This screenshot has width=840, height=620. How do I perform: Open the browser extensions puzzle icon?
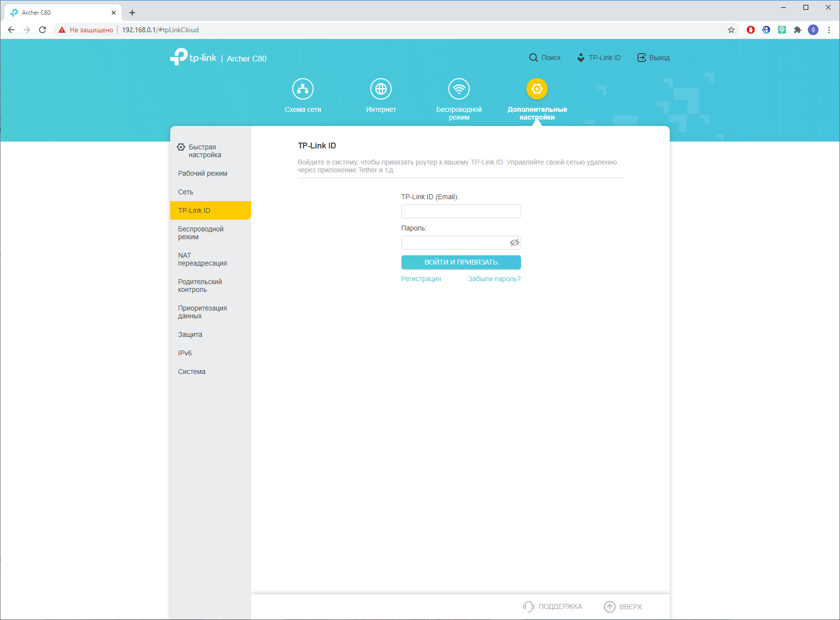pos(797,30)
